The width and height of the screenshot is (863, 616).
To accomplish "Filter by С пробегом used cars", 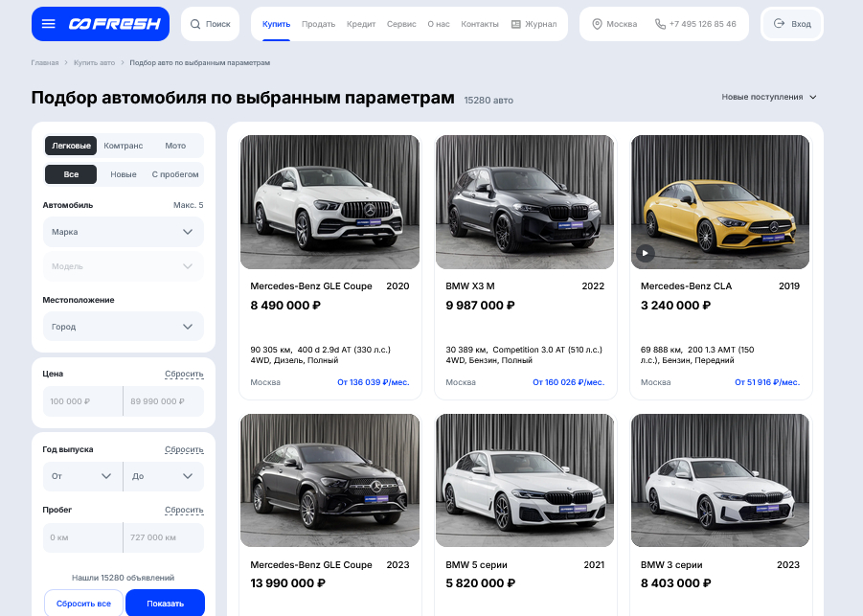I will pos(175,174).
